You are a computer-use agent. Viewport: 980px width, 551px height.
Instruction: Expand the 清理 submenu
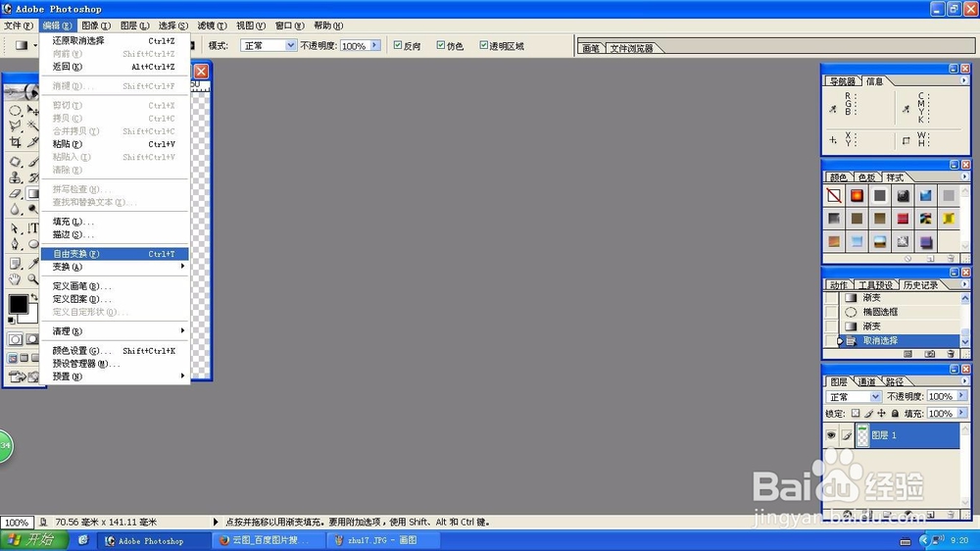point(115,330)
